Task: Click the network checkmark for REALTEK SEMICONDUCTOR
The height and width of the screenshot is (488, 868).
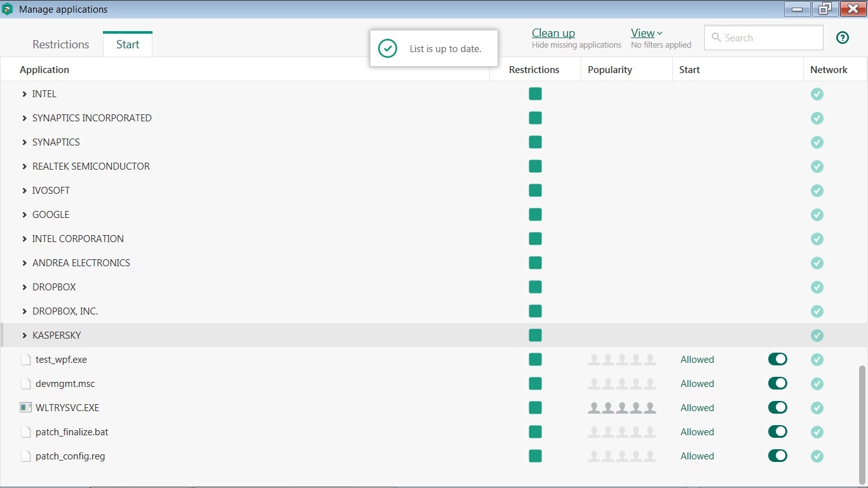Action: 817,166
